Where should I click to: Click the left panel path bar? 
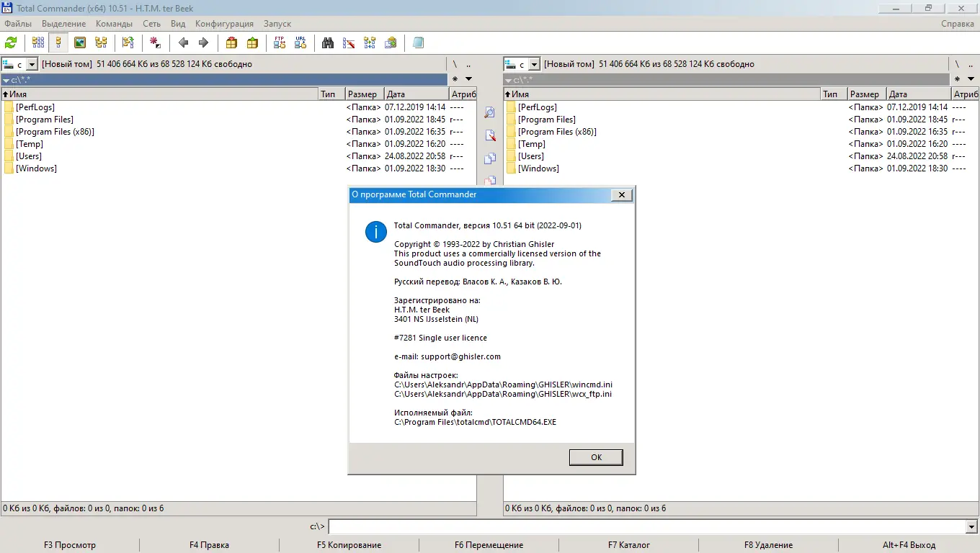pos(224,80)
